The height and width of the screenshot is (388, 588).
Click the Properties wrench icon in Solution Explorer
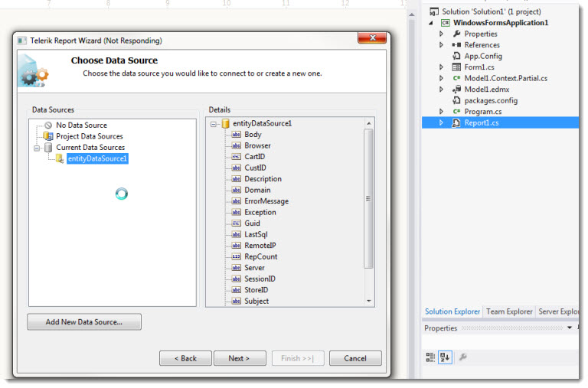456,34
